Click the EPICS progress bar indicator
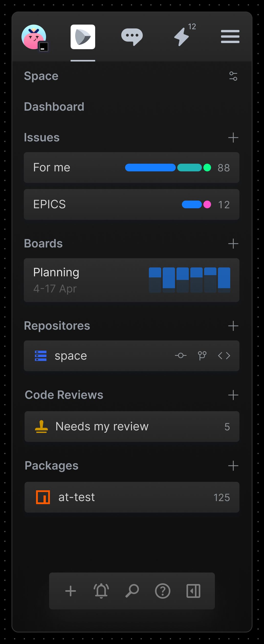264x644 pixels. (196, 204)
